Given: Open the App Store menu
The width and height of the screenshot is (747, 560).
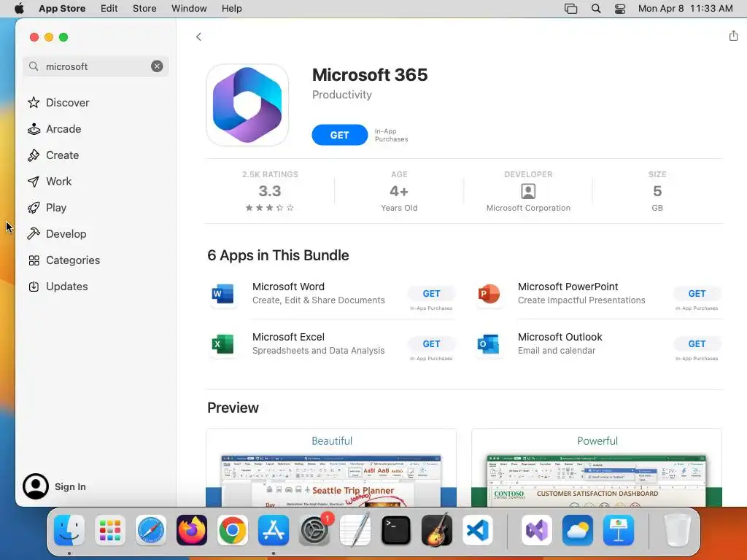Looking at the screenshot, I should click(x=62, y=9).
